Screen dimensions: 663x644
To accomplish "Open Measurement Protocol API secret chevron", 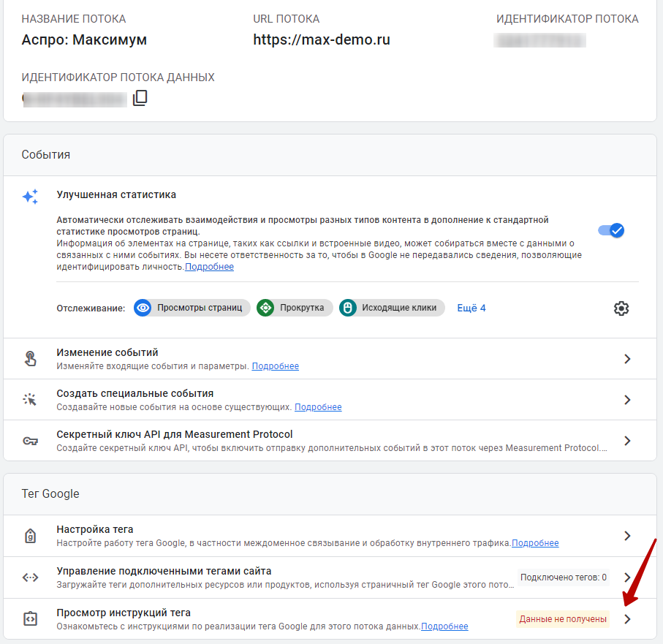I will [x=627, y=441].
